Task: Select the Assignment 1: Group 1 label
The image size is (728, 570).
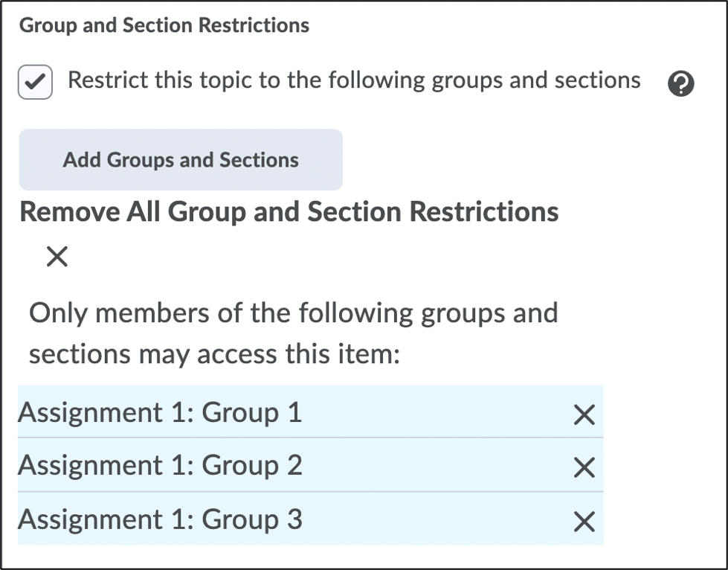Action: pos(160,412)
